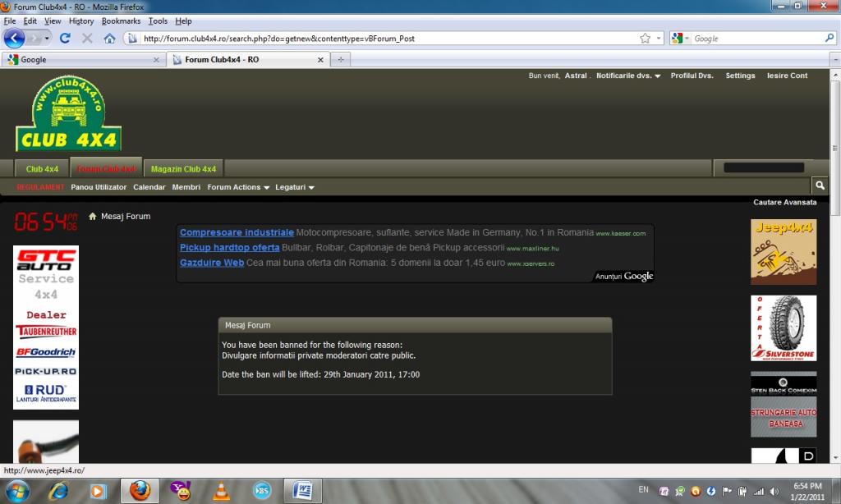Click the browser back arrow button

point(15,39)
